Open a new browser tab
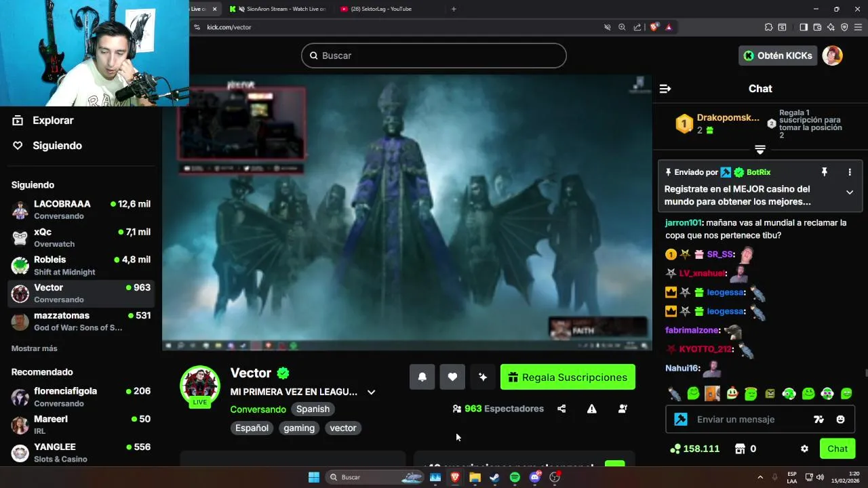This screenshot has width=868, height=488. pyautogui.click(x=454, y=9)
